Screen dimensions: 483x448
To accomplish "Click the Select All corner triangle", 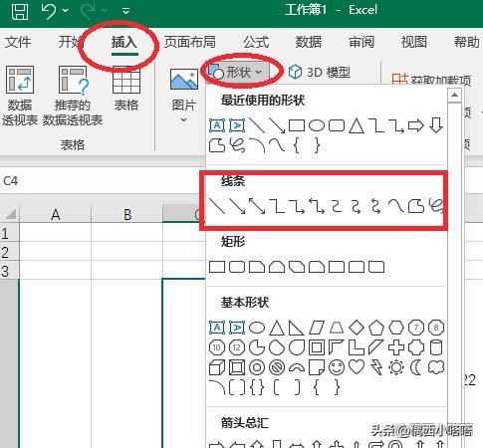I will point(10,214).
